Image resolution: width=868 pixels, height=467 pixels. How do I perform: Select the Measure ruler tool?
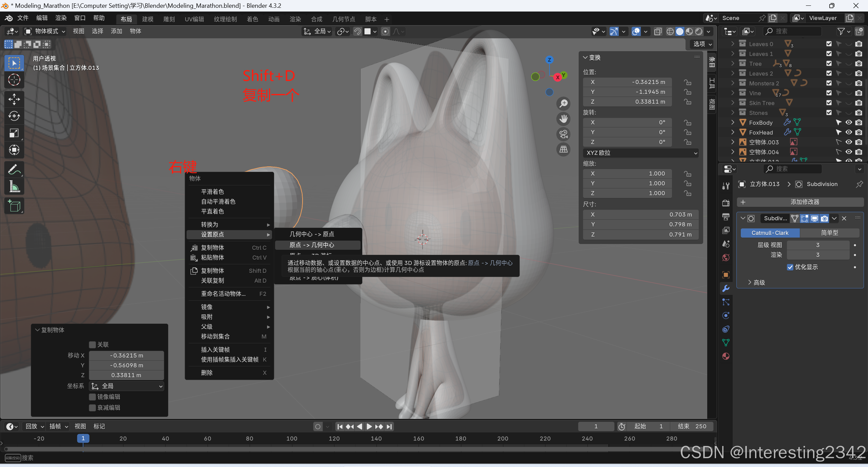coord(14,186)
